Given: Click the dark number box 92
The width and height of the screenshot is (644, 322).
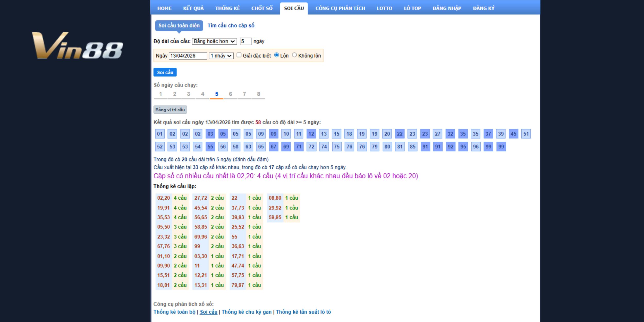Looking at the screenshot, I should point(450,147).
